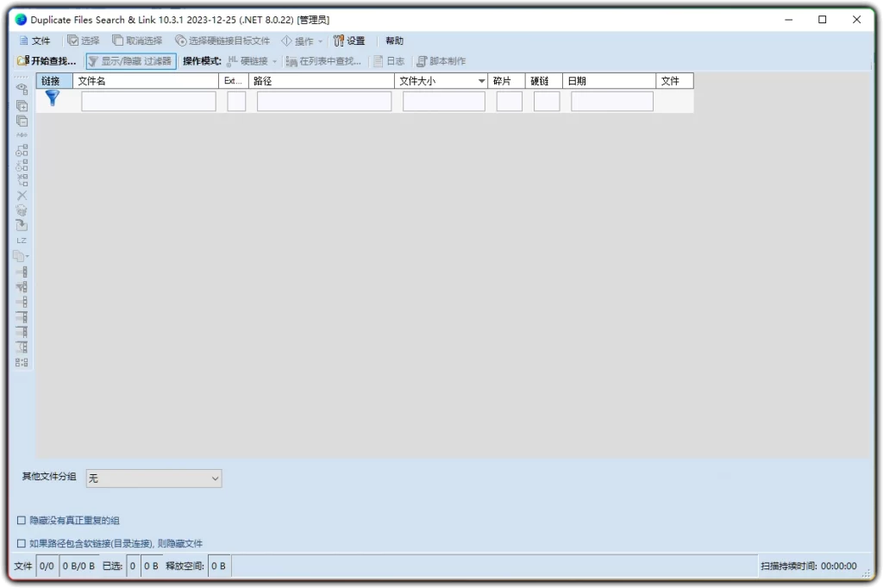The image size is (883, 588).
Task: Click the blue funnel icon in filter row
Action: [x=53, y=98]
